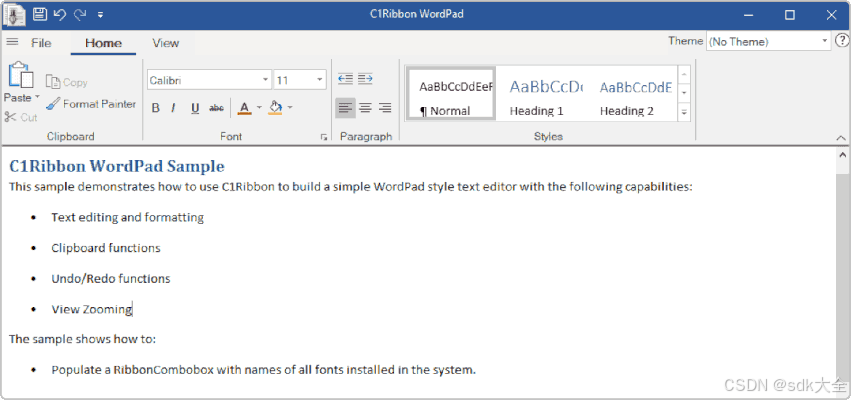
Task: Apply the Normal style
Action: tap(451, 93)
